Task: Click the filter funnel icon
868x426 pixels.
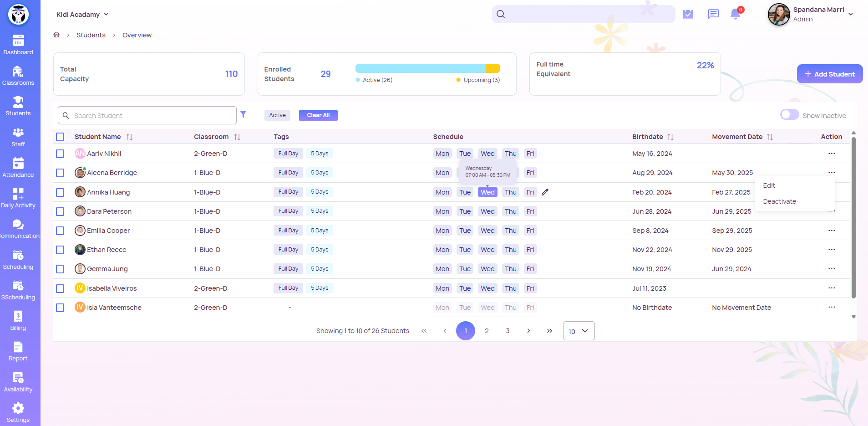Action: [244, 115]
